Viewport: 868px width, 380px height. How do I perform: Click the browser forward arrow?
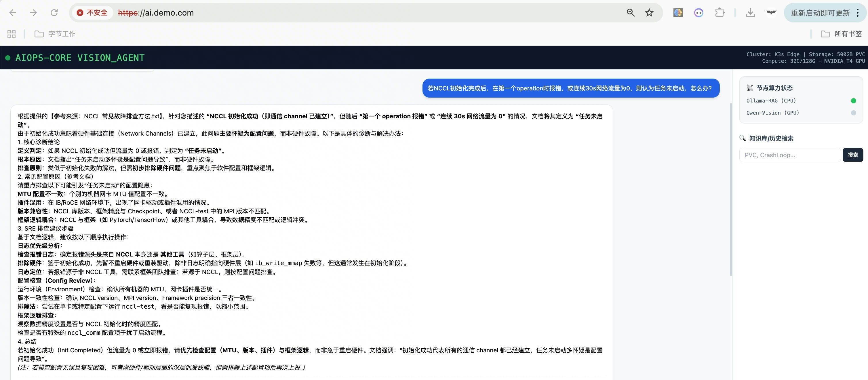coord(33,13)
